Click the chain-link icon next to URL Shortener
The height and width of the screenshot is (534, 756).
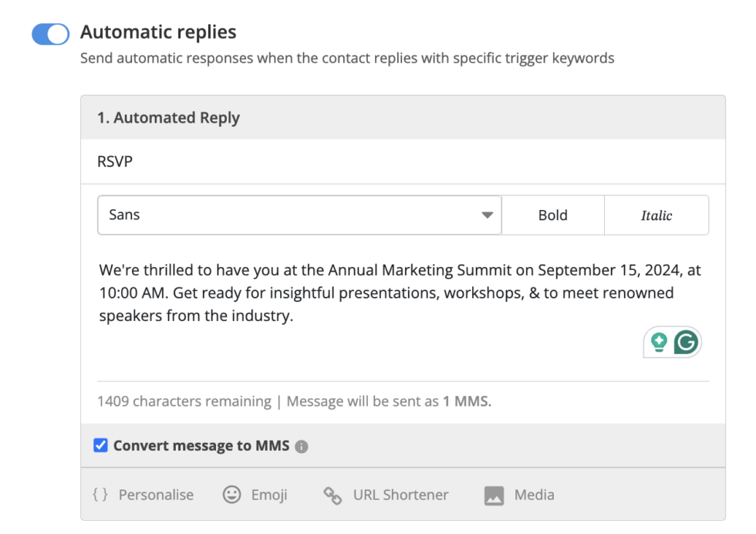coord(333,495)
